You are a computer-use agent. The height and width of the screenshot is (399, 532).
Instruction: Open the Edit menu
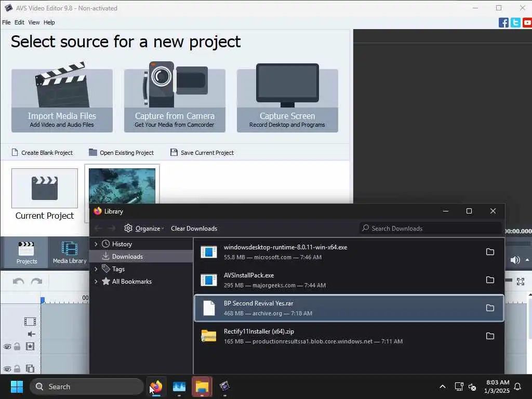click(x=19, y=22)
